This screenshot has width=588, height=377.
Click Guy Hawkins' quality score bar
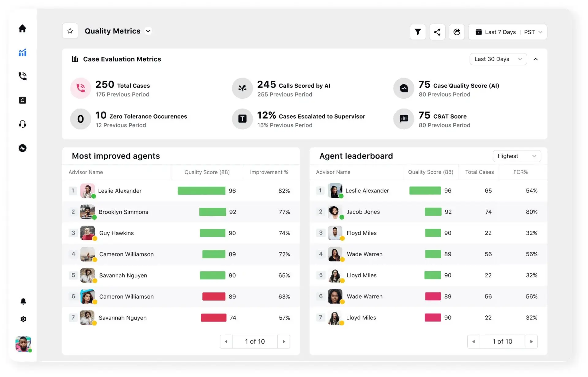pyautogui.click(x=213, y=233)
